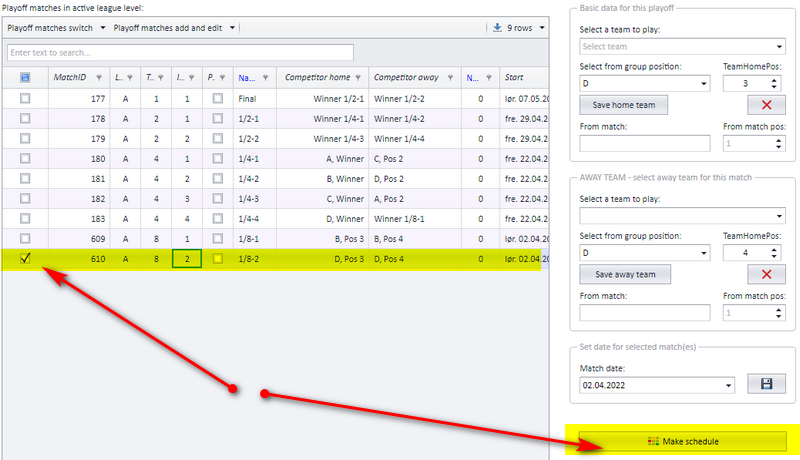This screenshot has height=460, width=800.
Task: Click the select-all checkbox in table header
Action: (x=25, y=78)
